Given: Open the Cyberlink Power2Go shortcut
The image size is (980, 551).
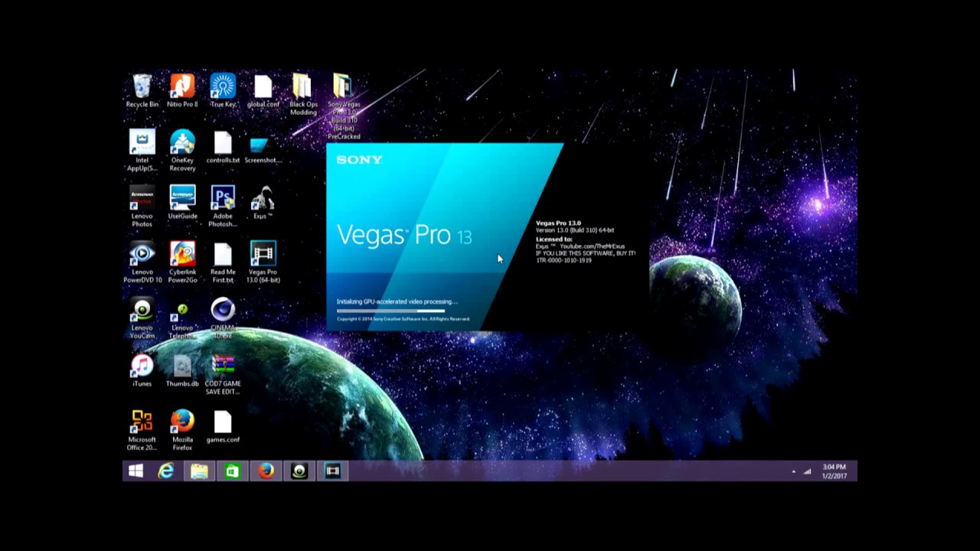Looking at the screenshot, I should [182, 262].
